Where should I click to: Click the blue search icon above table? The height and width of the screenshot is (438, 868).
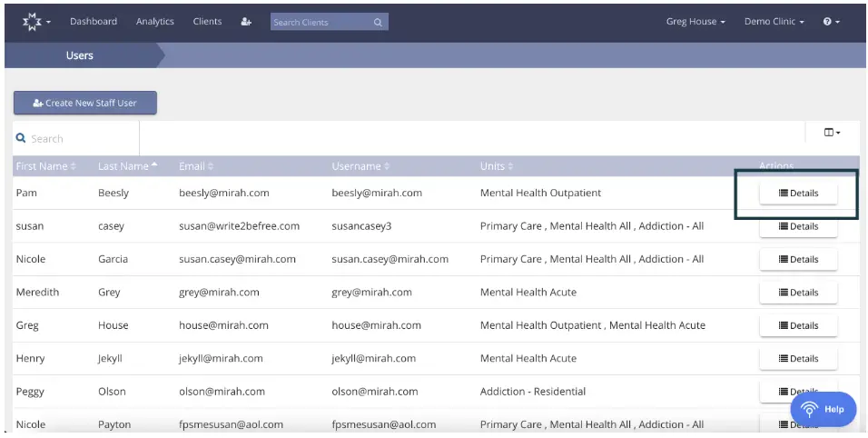(x=21, y=138)
